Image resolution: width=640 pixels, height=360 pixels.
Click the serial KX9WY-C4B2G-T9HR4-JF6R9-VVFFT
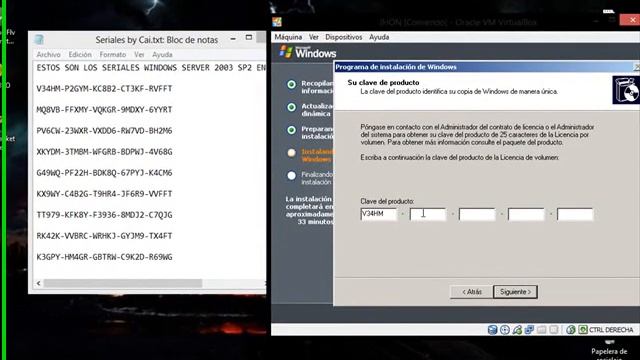coord(104,194)
